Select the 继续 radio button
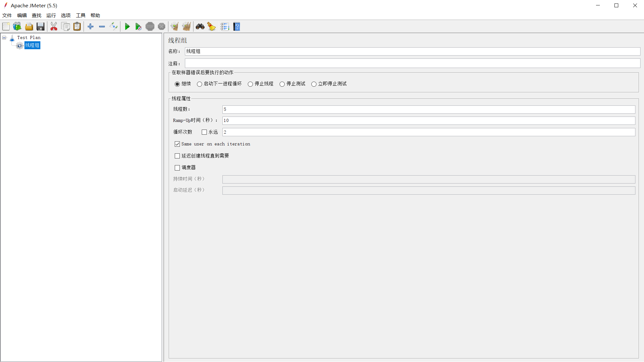Screen dimensions: 644x362 177,84
